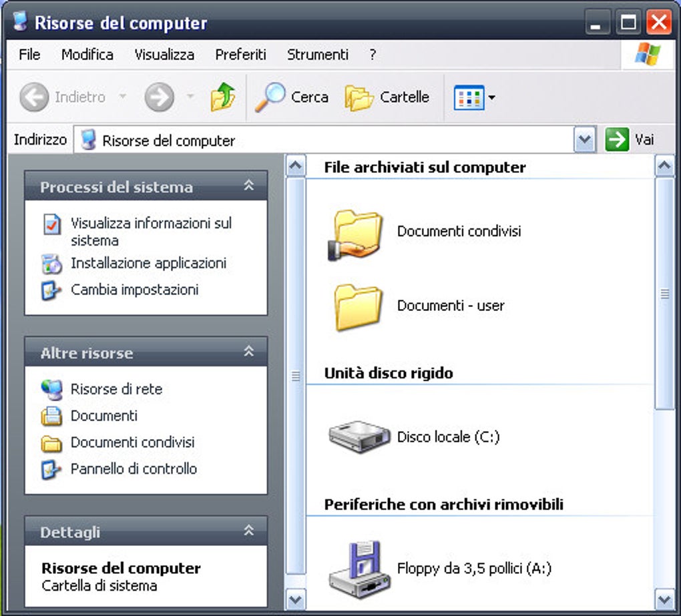Open the File menu
The width and height of the screenshot is (681, 616).
click(x=29, y=54)
